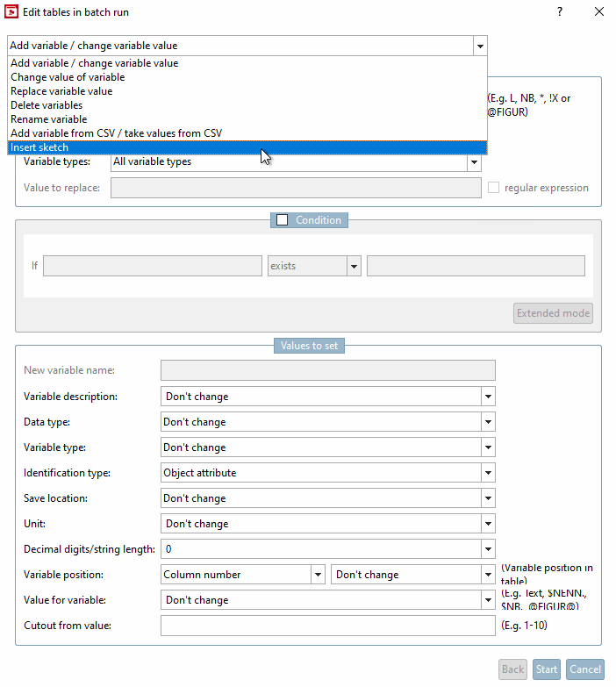Click the New variable name field
The width and height of the screenshot is (616, 687).
pyautogui.click(x=327, y=370)
